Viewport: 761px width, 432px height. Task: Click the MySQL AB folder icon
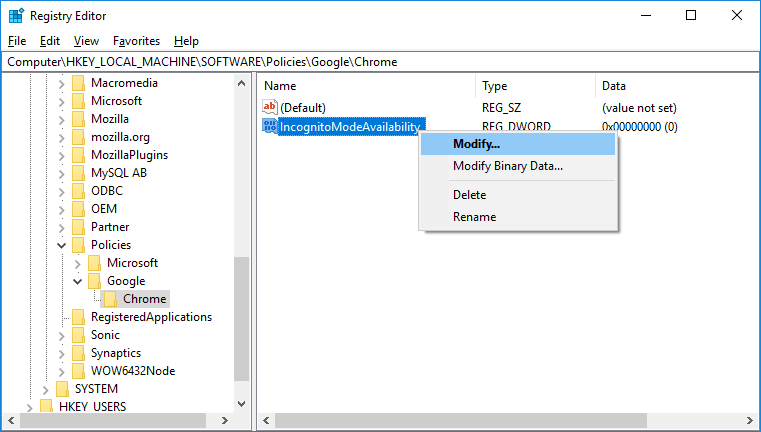pyautogui.click(x=78, y=173)
